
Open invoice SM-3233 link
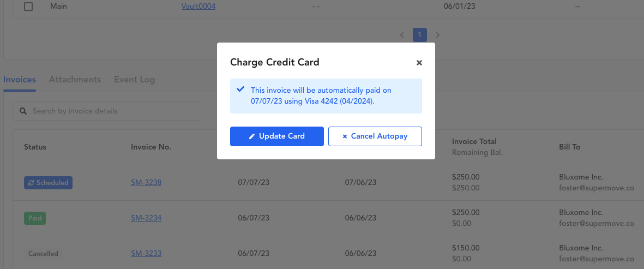tap(146, 253)
